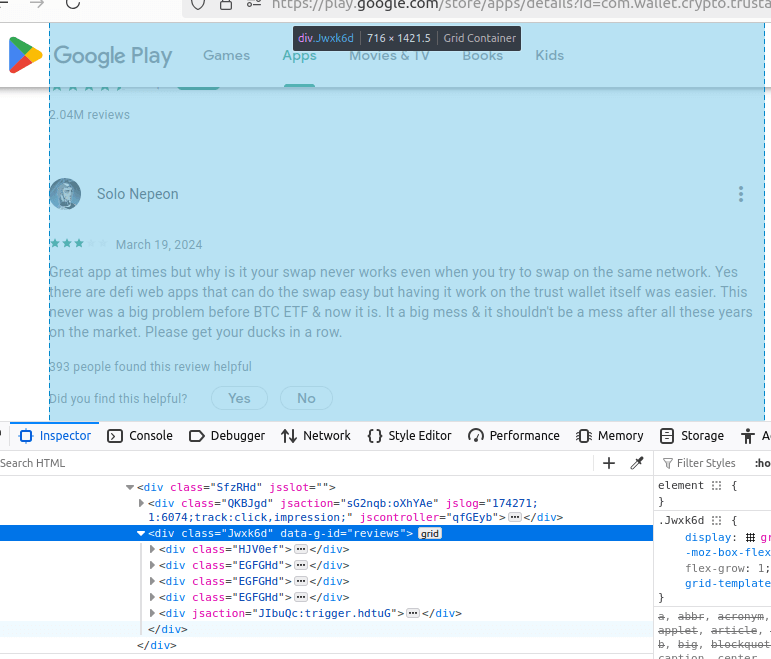Mark the review as not helpful with No

point(306,398)
